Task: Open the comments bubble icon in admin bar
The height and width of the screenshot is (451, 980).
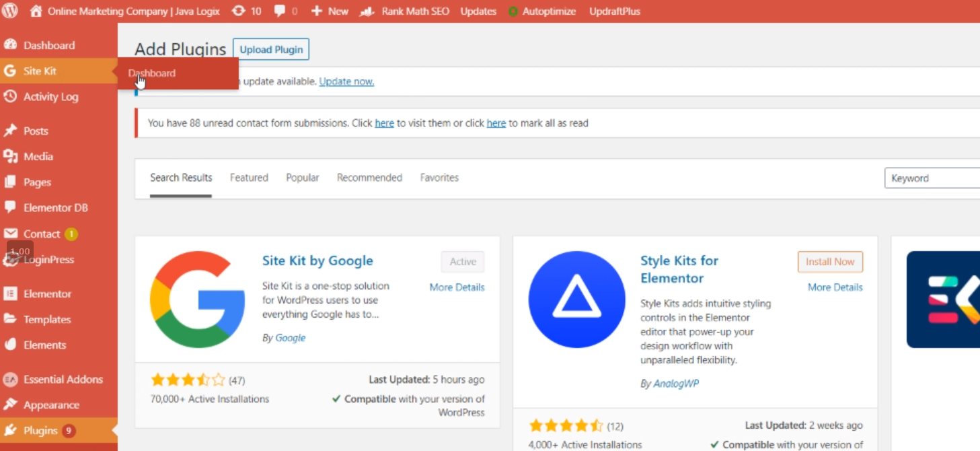Action: [x=280, y=11]
